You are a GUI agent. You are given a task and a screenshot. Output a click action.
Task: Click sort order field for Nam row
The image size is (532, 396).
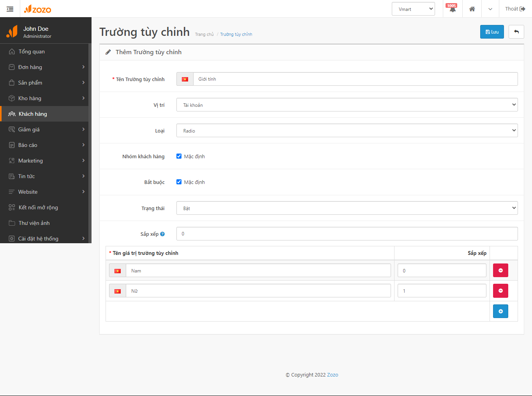coord(442,270)
